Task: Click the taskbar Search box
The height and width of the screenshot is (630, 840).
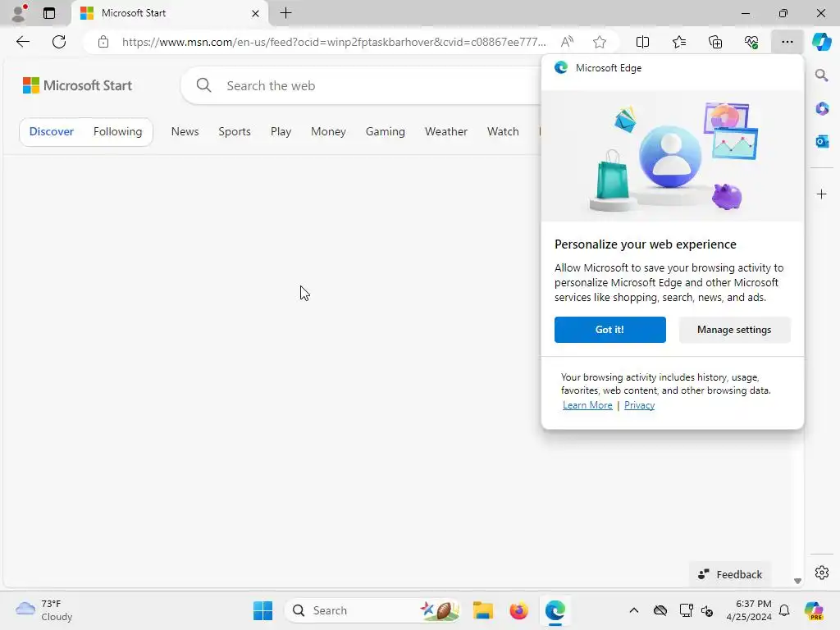Action: [x=373, y=610]
